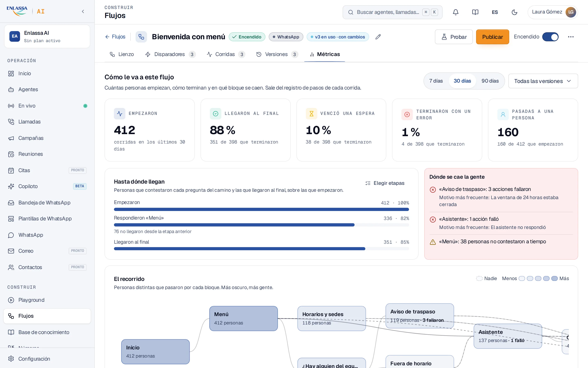Select the 30 días range
Viewport: 588px width, 368px height.
[462, 81]
